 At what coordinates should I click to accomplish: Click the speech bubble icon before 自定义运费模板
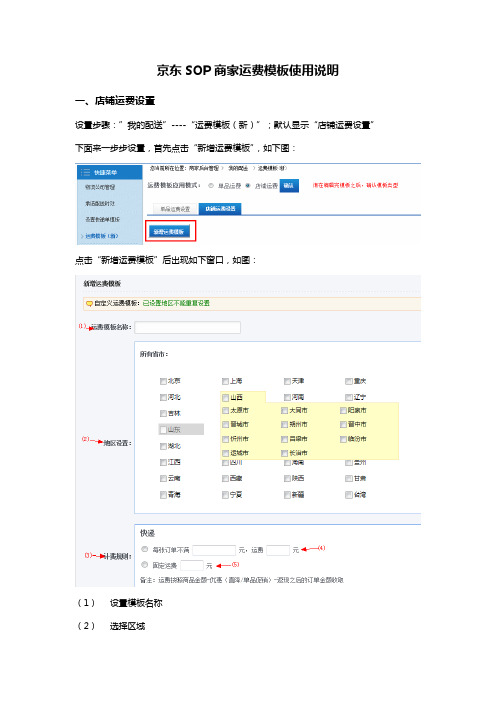click(89, 304)
